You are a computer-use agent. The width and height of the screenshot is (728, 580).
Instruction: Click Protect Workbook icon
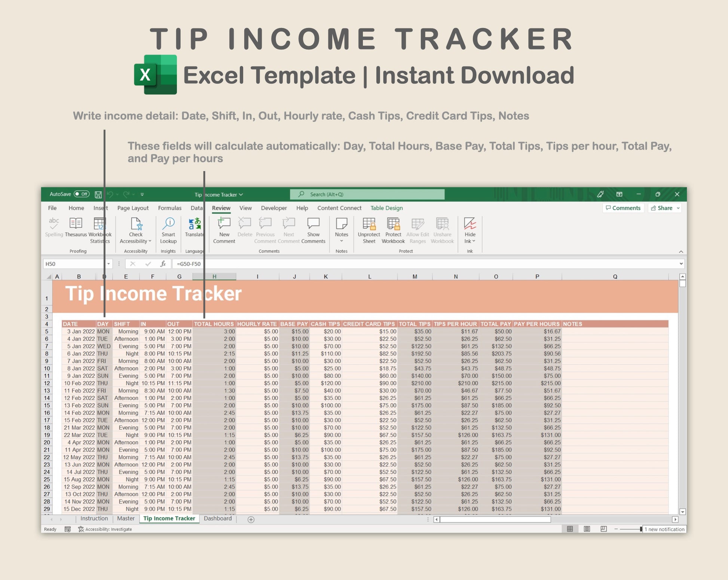[x=393, y=224]
